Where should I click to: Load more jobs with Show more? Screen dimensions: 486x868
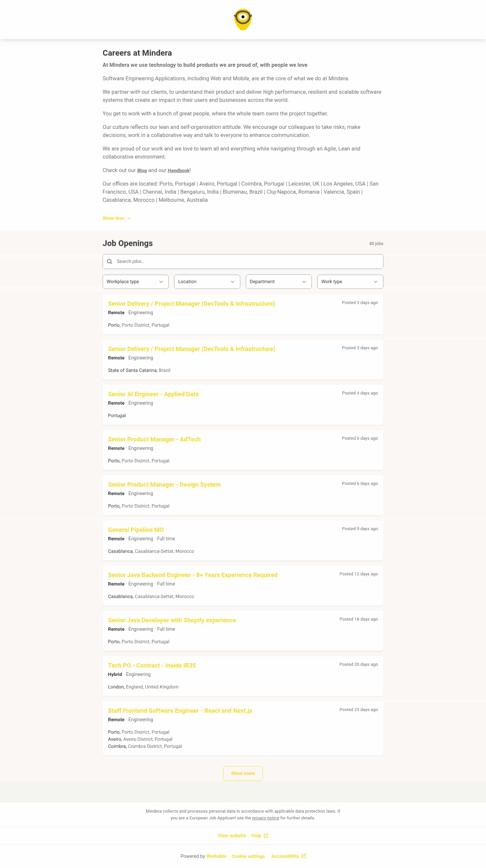point(243,773)
